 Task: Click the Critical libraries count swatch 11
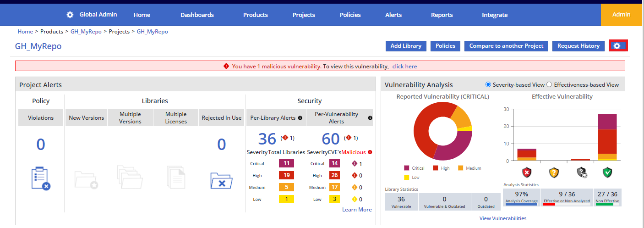(x=286, y=164)
